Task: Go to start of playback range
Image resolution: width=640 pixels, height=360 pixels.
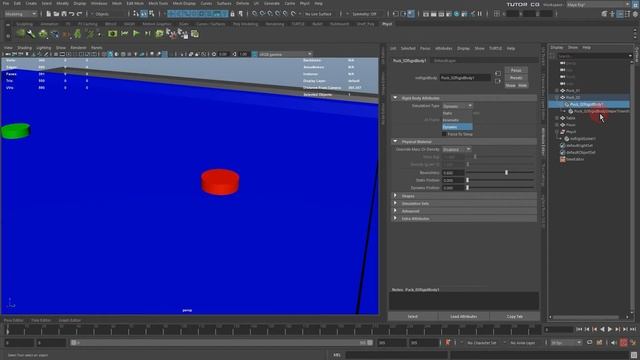Action: pos(579,329)
